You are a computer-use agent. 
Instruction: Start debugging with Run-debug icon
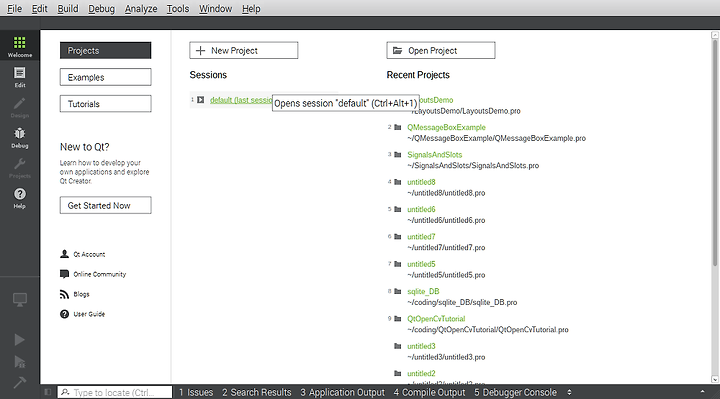(19, 361)
